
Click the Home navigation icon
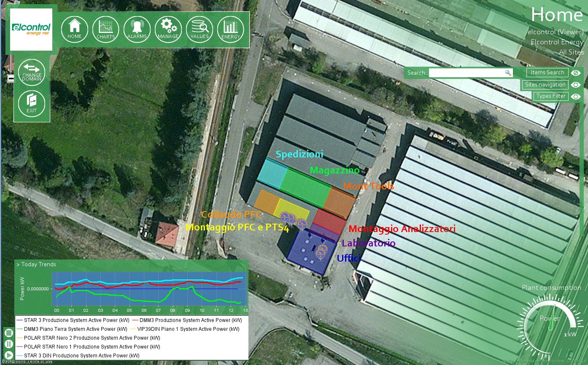pyautogui.click(x=75, y=30)
